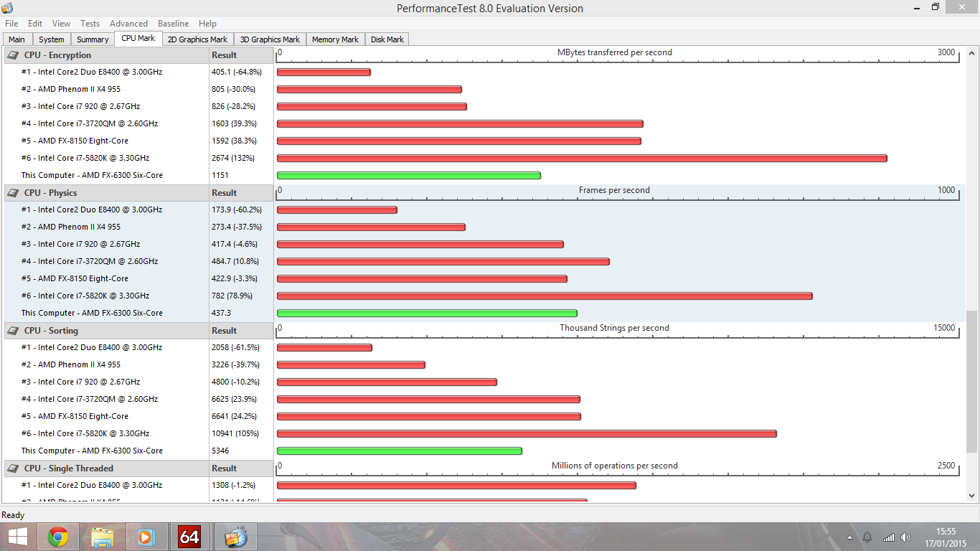Switch to the Disk Mark tab

tap(387, 39)
